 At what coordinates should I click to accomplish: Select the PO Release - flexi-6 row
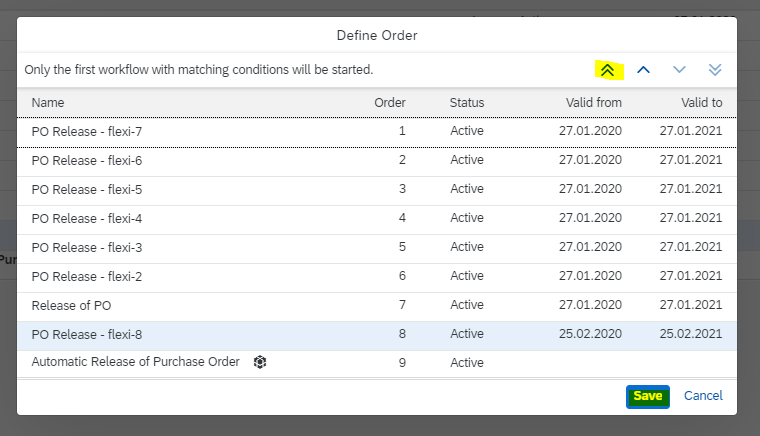click(x=377, y=161)
